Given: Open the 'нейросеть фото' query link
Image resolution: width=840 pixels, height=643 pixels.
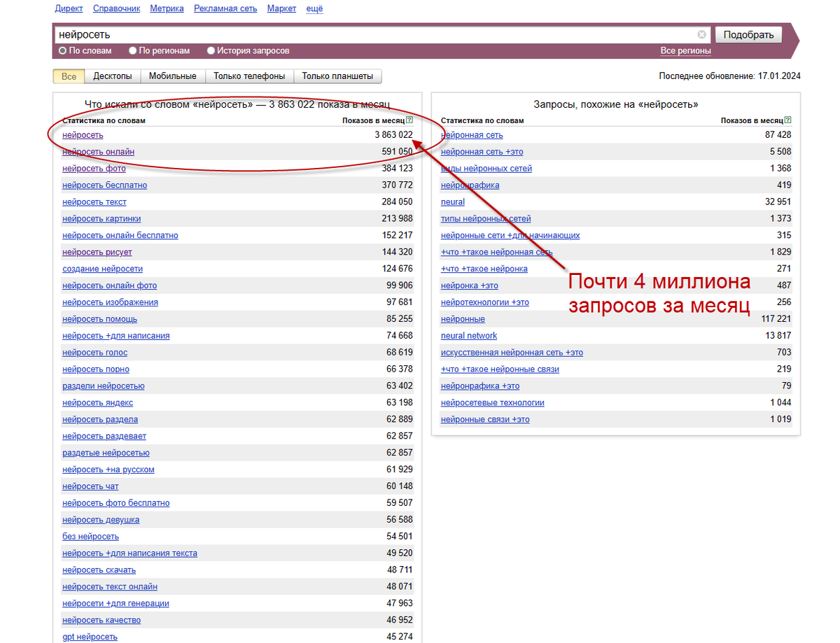Looking at the screenshot, I should tap(94, 169).
